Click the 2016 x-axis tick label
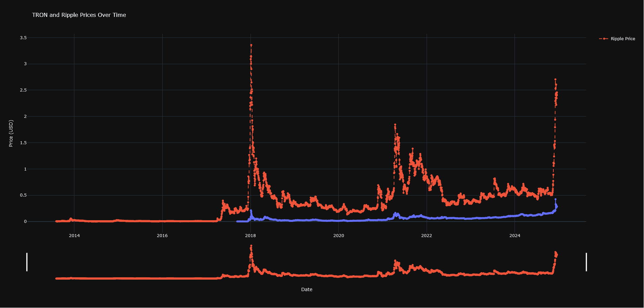The width and height of the screenshot is (644, 308). click(x=162, y=235)
